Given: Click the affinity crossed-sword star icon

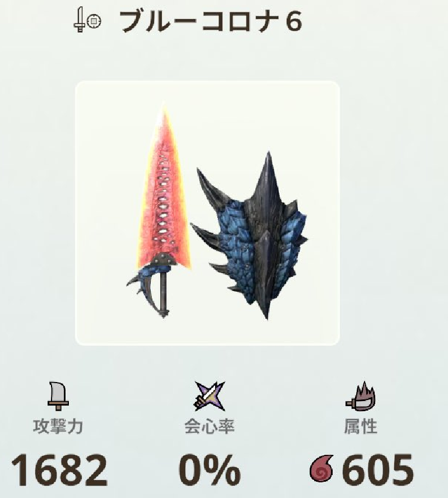Looking at the screenshot, I should click(209, 397).
